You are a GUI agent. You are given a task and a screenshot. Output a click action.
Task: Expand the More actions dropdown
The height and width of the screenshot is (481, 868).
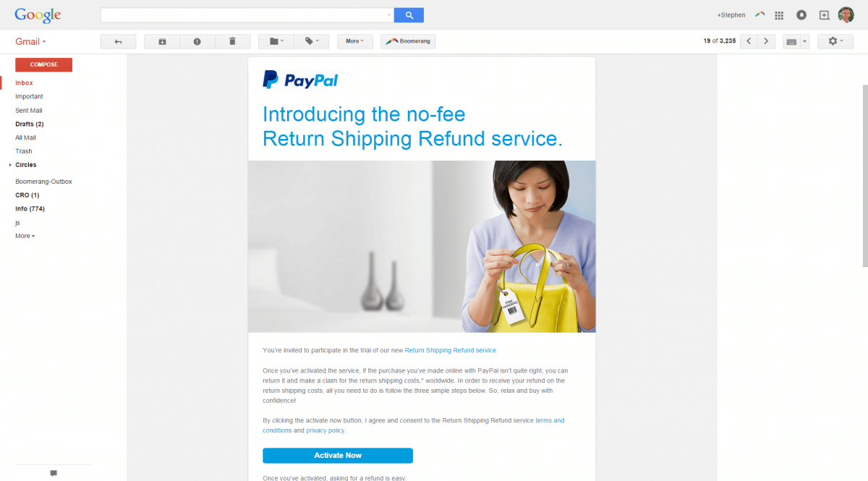(x=355, y=41)
